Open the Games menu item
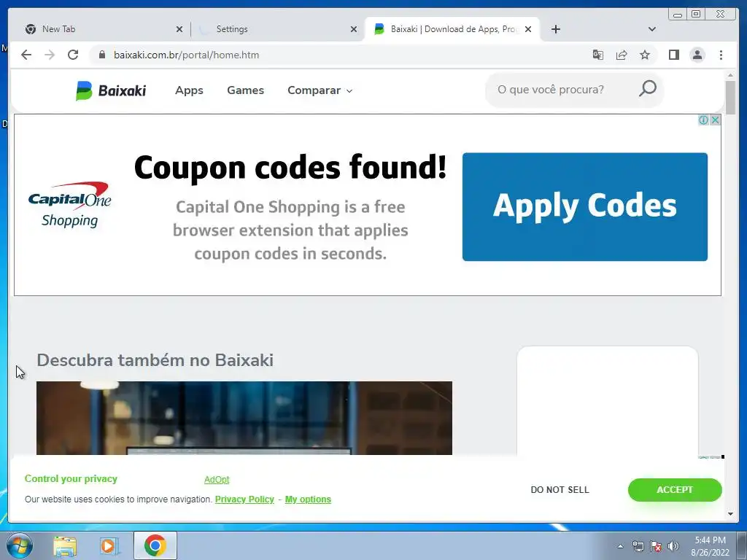The width and height of the screenshot is (747, 560). (245, 90)
